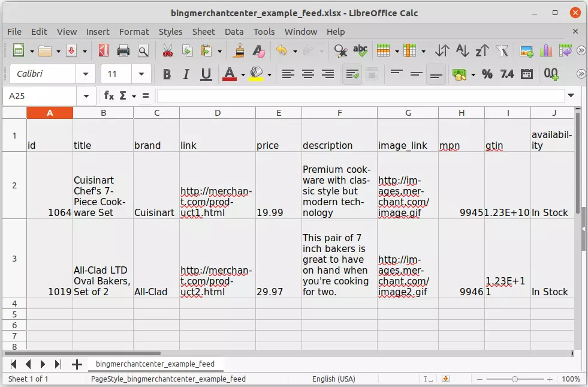Toggle Underline formatting
Image resolution: width=588 pixels, height=387 pixels.
[206, 74]
